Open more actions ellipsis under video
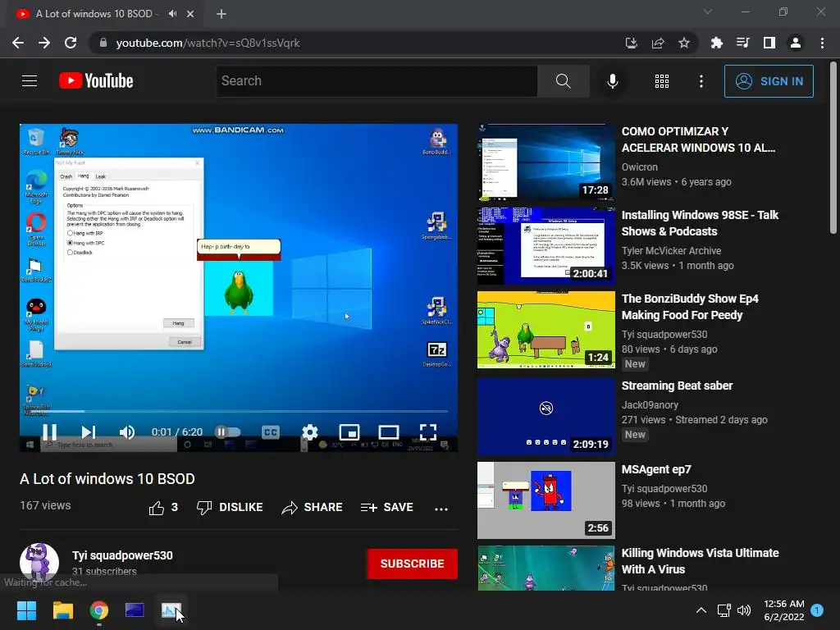This screenshot has height=630, width=840. [441, 509]
